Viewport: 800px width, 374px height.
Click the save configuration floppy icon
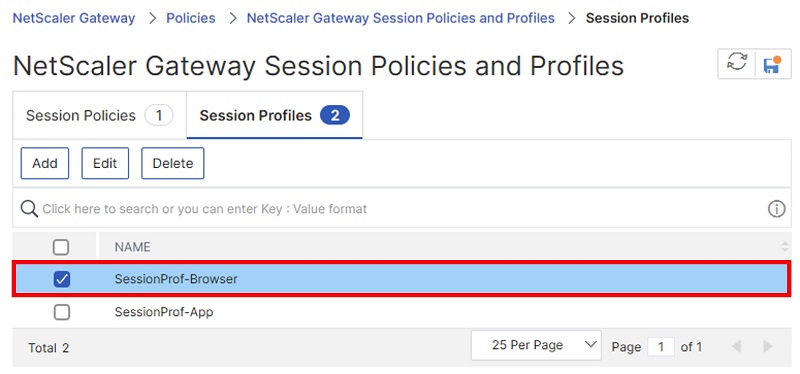tap(772, 65)
